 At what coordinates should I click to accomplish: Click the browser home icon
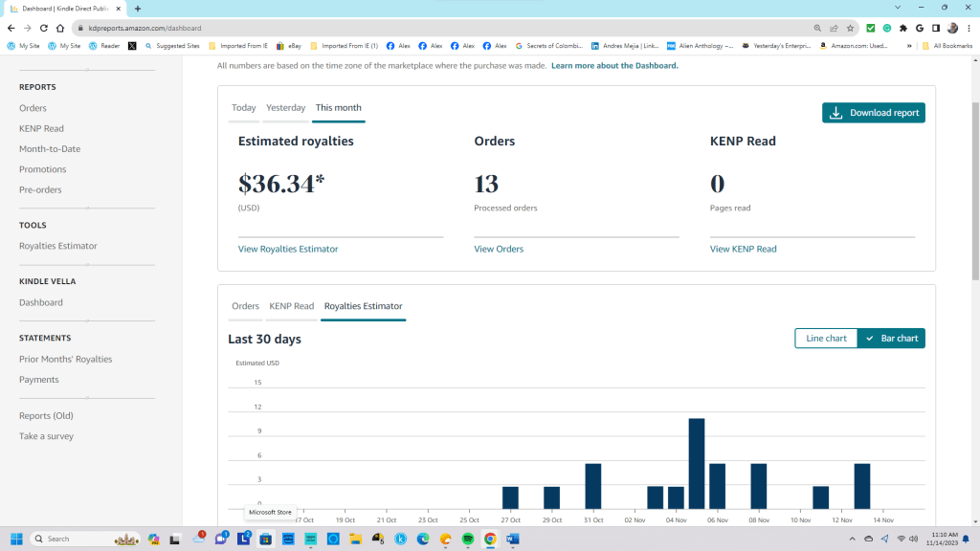click(x=60, y=29)
